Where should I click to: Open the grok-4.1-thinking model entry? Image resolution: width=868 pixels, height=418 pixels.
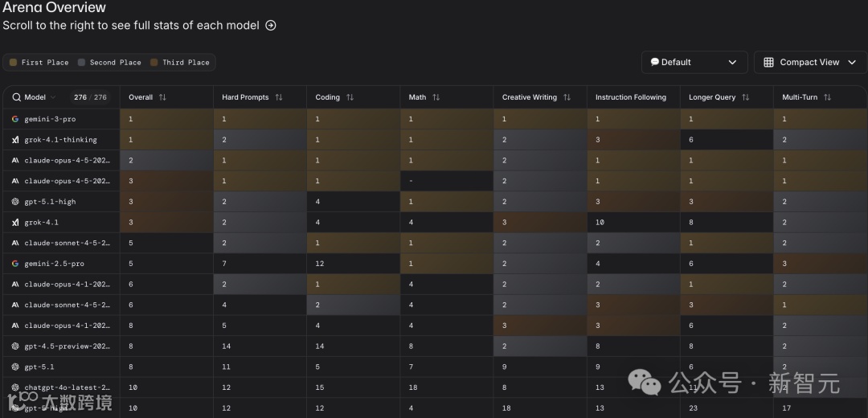60,140
